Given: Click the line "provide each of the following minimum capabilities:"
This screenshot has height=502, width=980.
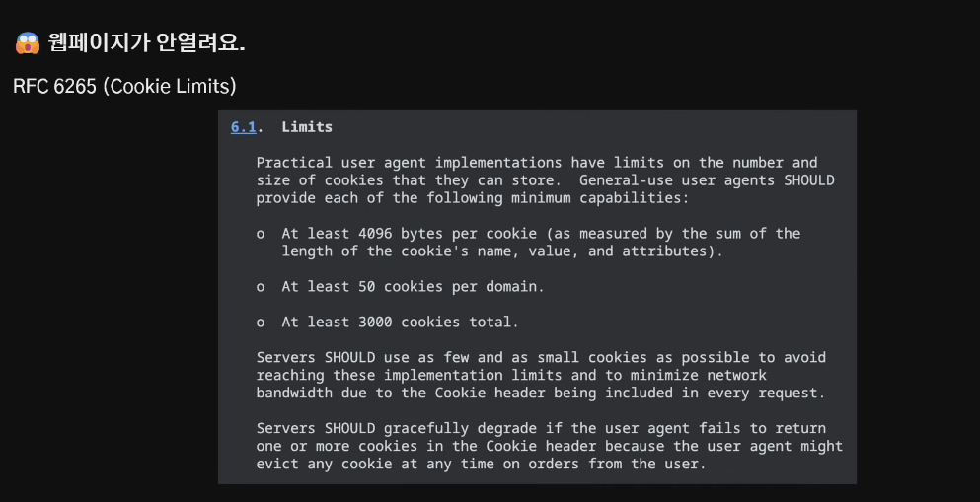Looking at the screenshot, I should click(472, 198).
